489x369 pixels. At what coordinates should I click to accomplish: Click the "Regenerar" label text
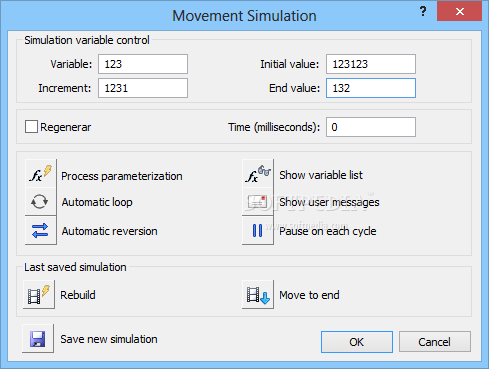point(66,127)
